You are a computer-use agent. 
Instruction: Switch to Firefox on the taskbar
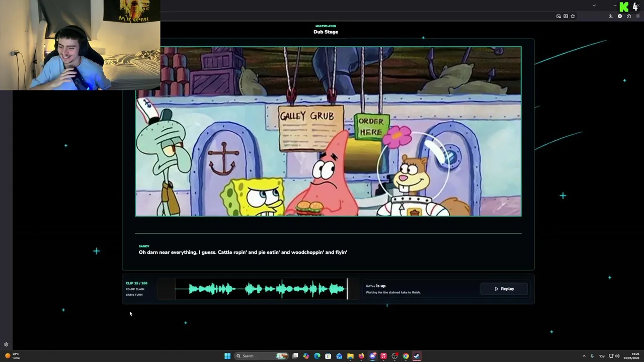tap(361, 356)
